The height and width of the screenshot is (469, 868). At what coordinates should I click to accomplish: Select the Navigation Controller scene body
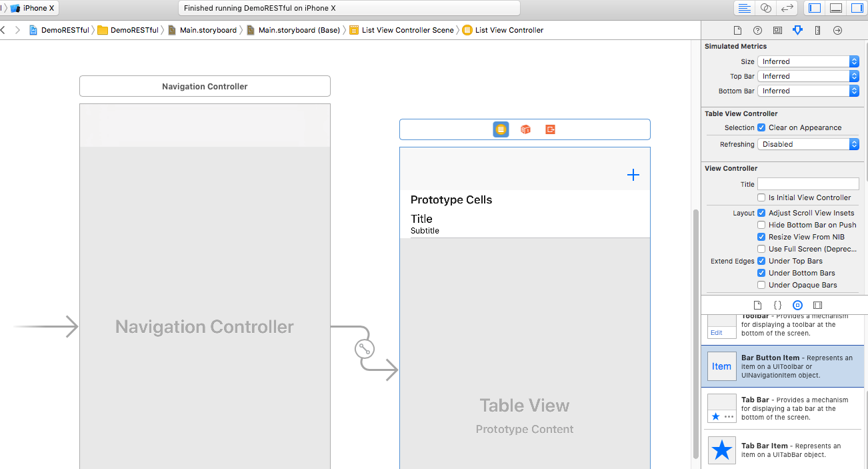(x=205, y=287)
